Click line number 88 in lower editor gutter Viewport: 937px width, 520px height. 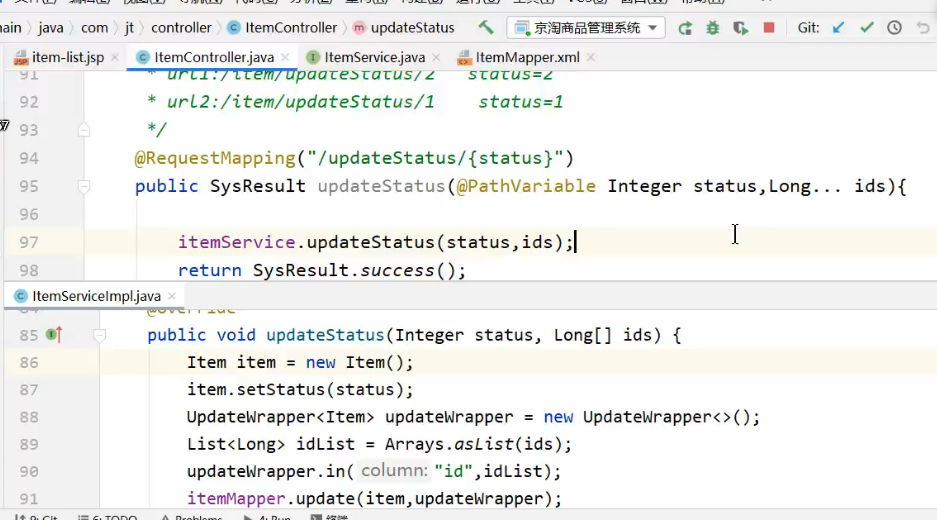29,417
